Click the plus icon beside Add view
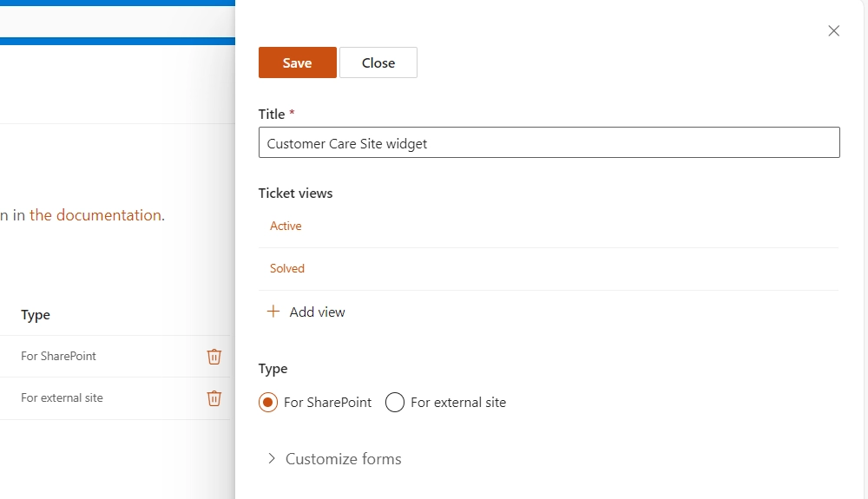Screen dimensions: 868x499 273,312
